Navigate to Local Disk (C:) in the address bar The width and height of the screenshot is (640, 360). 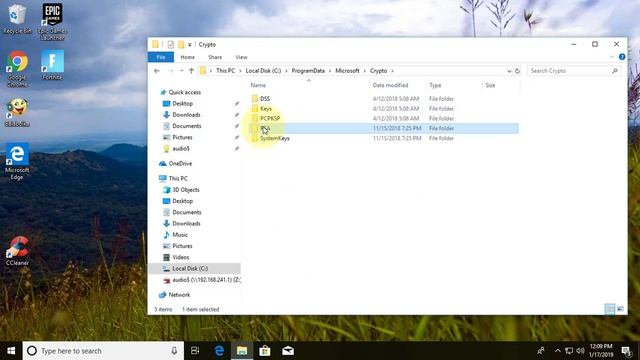click(x=263, y=71)
